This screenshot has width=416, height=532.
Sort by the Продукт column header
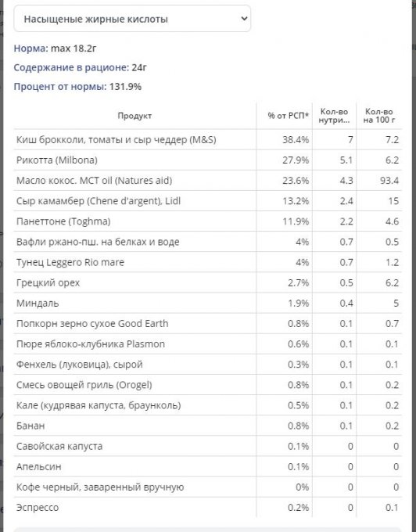[134, 116]
